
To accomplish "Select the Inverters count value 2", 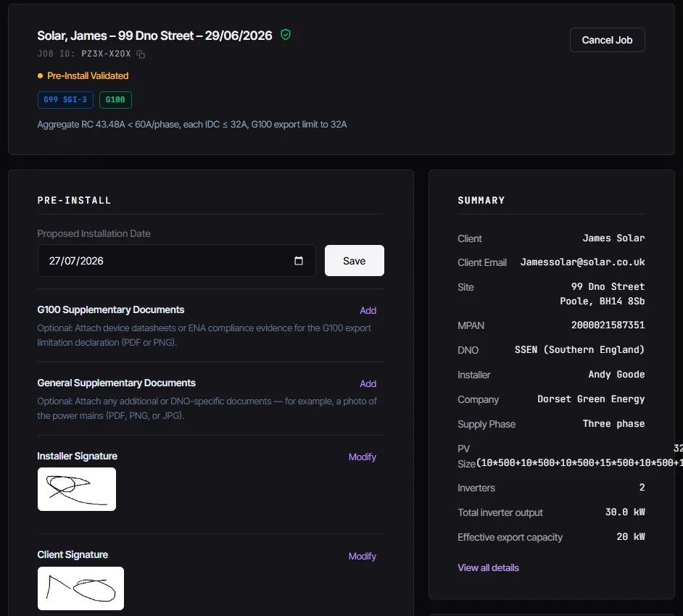I will tap(642, 487).
